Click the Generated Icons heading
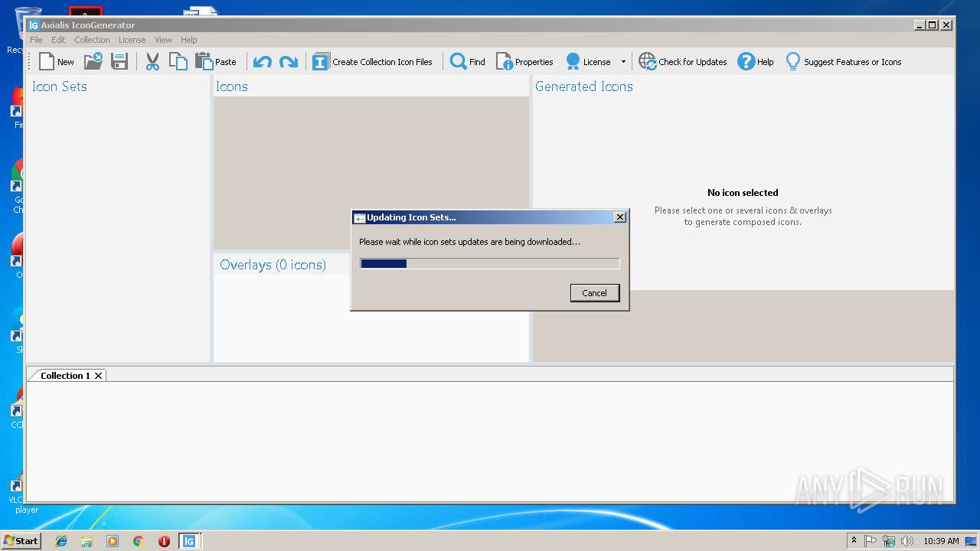The width and height of the screenshot is (980, 551). (584, 86)
